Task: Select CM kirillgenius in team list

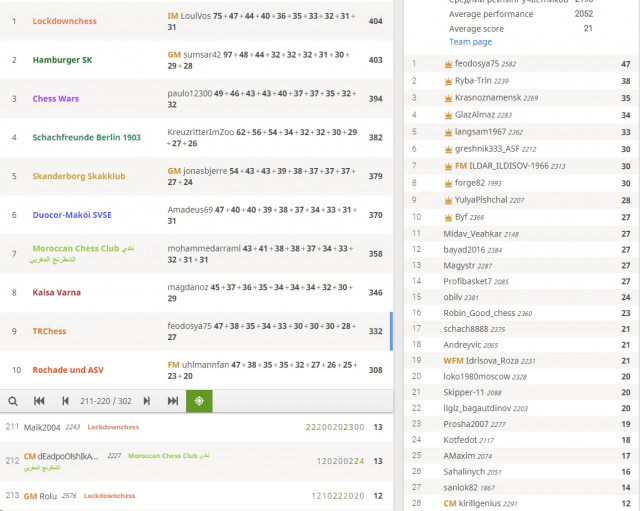Action: pos(472,503)
